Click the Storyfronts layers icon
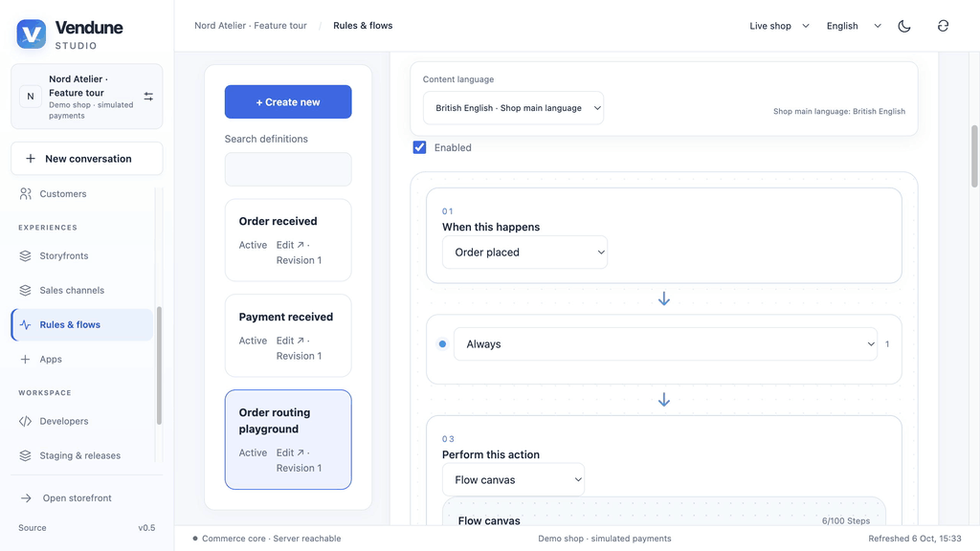 click(25, 255)
